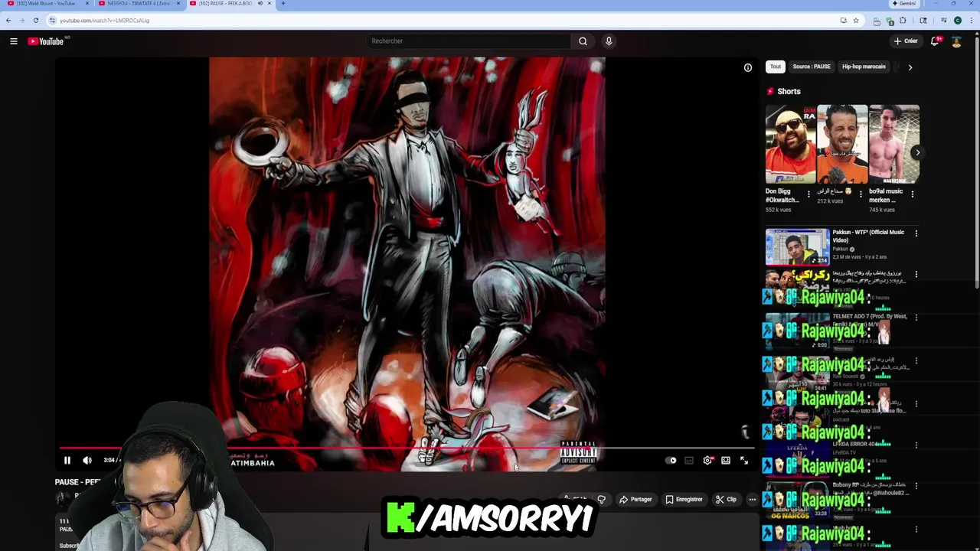Open the player settings gear
Screen dimensions: 980x551
pyautogui.click(x=707, y=461)
